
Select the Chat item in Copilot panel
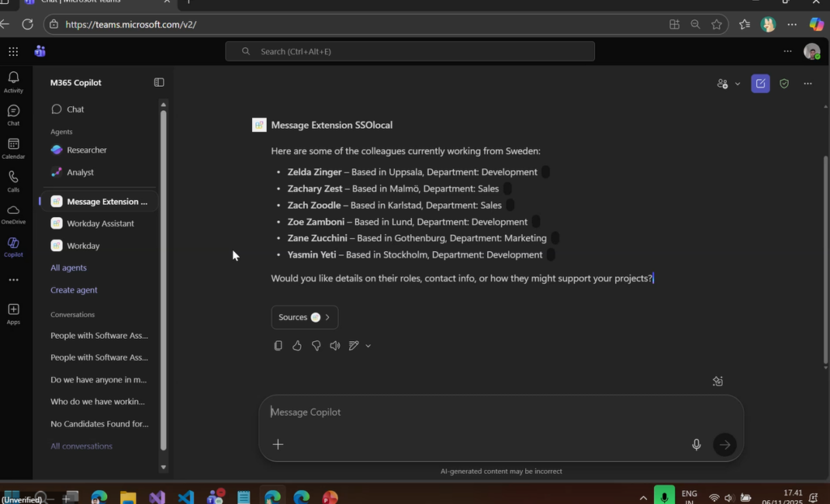(x=99, y=109)
